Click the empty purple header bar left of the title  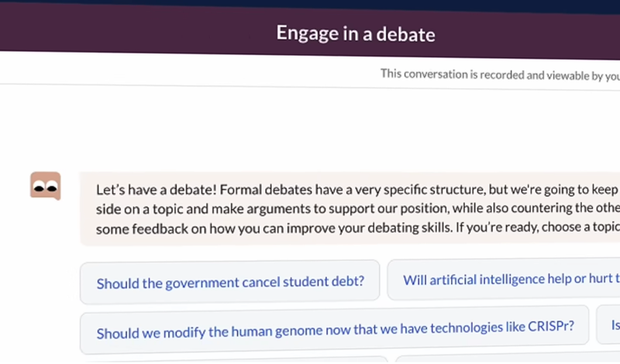tap(116, 34)
